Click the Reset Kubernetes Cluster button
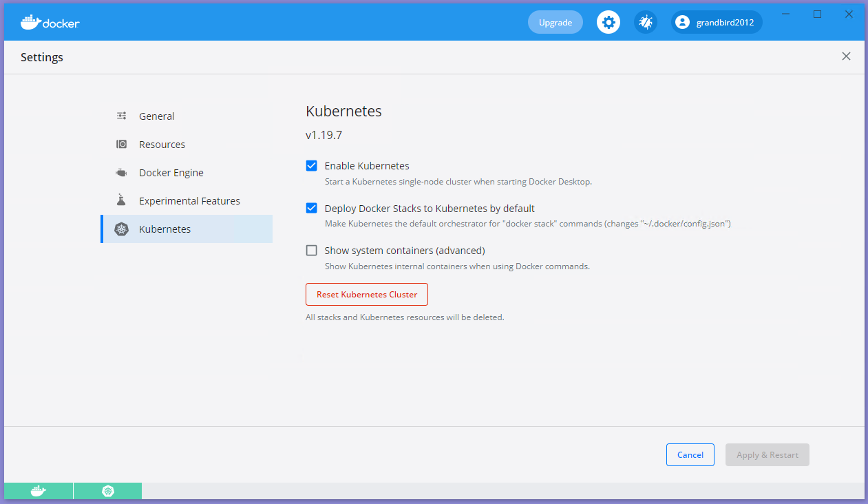 tap(367, 294)
